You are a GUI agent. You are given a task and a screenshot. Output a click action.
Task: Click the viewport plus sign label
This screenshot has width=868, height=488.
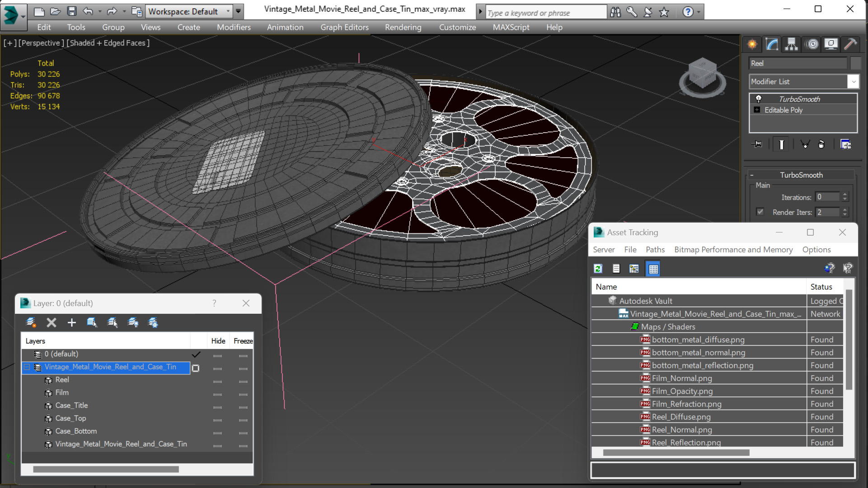click(10, 43)
